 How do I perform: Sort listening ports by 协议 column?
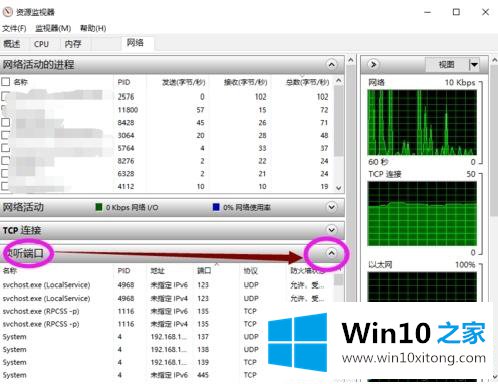tap(250, 270)
